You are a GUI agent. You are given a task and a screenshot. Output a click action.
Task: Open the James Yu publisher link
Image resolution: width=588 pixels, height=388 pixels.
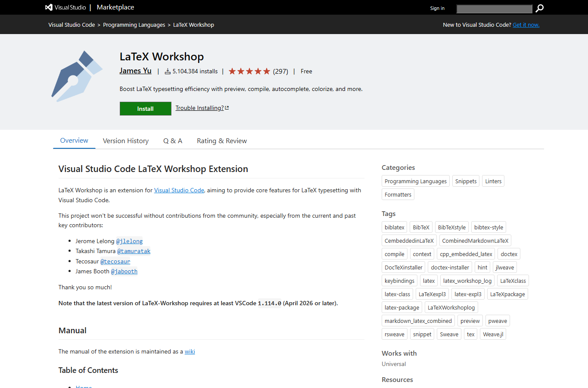click(x=135, y=71)
